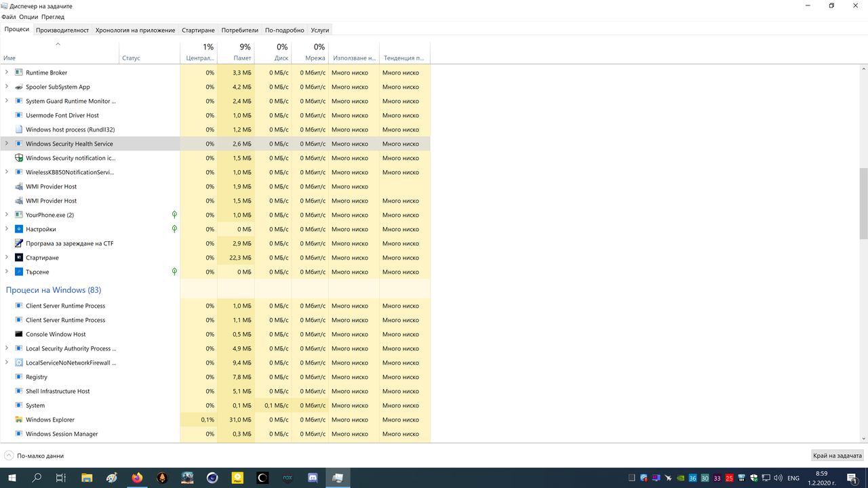Open taskbar search magnifier
The width and height of the screenshot is (868, 488).
(37, 478)
